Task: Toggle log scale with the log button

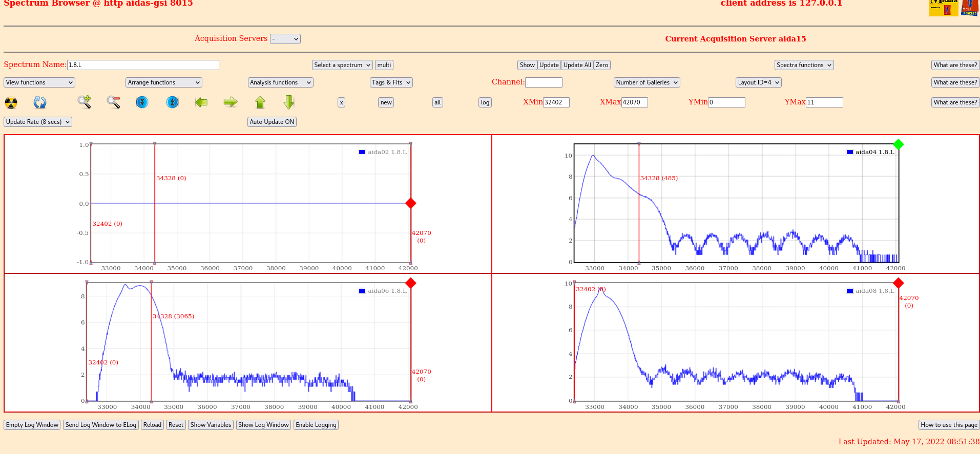Action: pyautogui.click(x=485, y=102)
